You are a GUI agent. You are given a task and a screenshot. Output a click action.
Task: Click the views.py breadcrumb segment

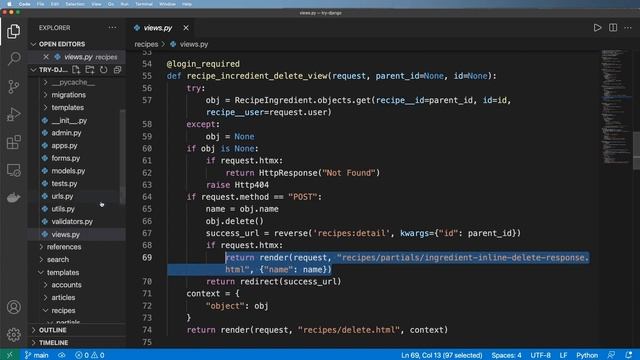point(193,44)
